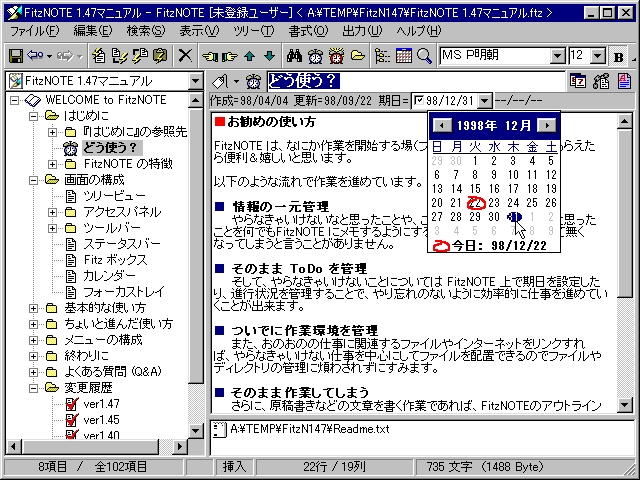Open the due date 98/12/31 dropdown
640x480 pixels.
tap(484, 100)
